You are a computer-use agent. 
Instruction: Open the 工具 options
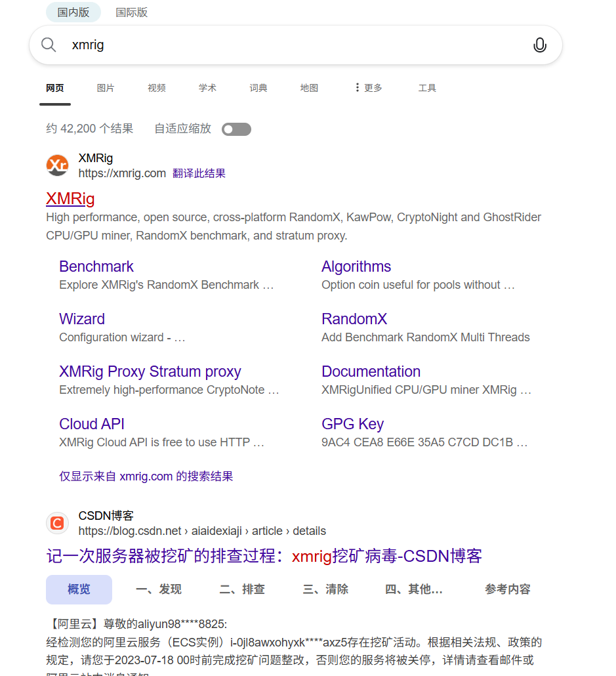pyautogui.click(x=427, y=88)
